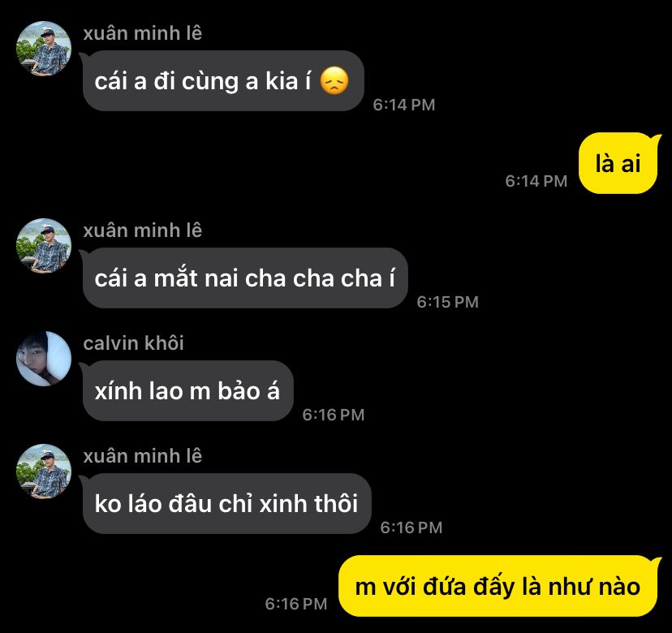Click the 6:15 PM timestamp
Viewport: 672px width, 633px height.
[447, 302]
